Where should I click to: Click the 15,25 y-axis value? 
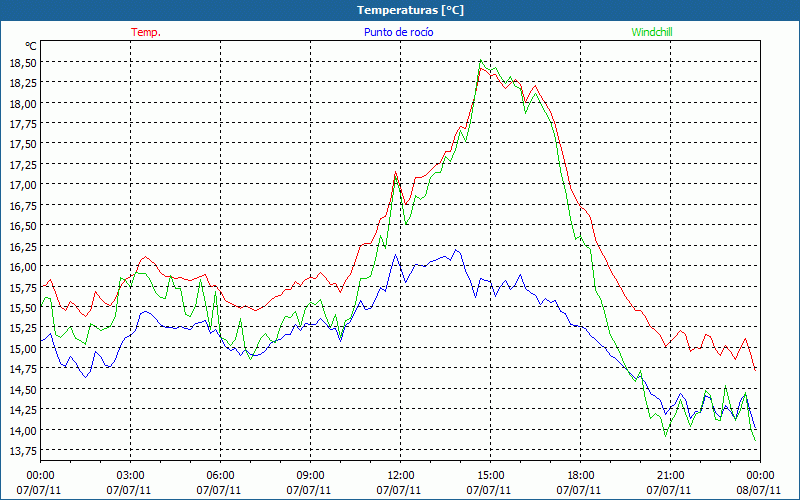[x=23, y=328]
